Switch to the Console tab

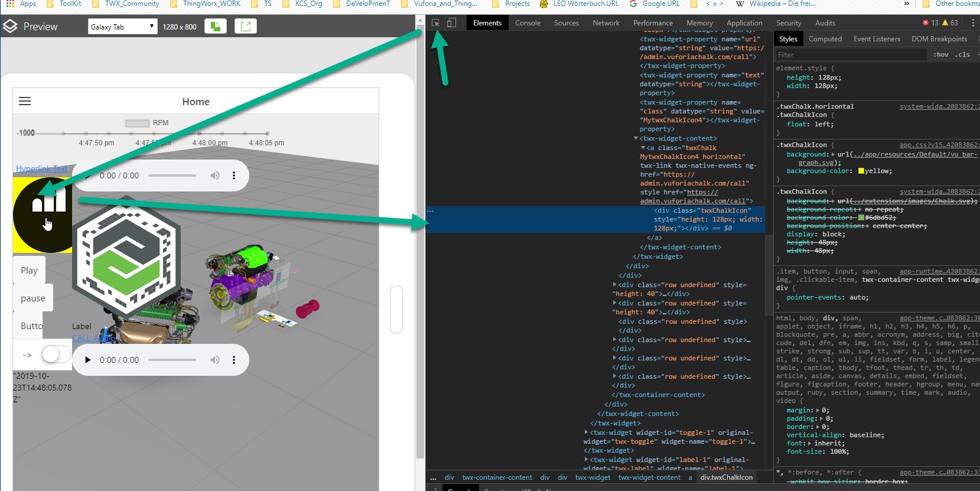tap(528, 23)
